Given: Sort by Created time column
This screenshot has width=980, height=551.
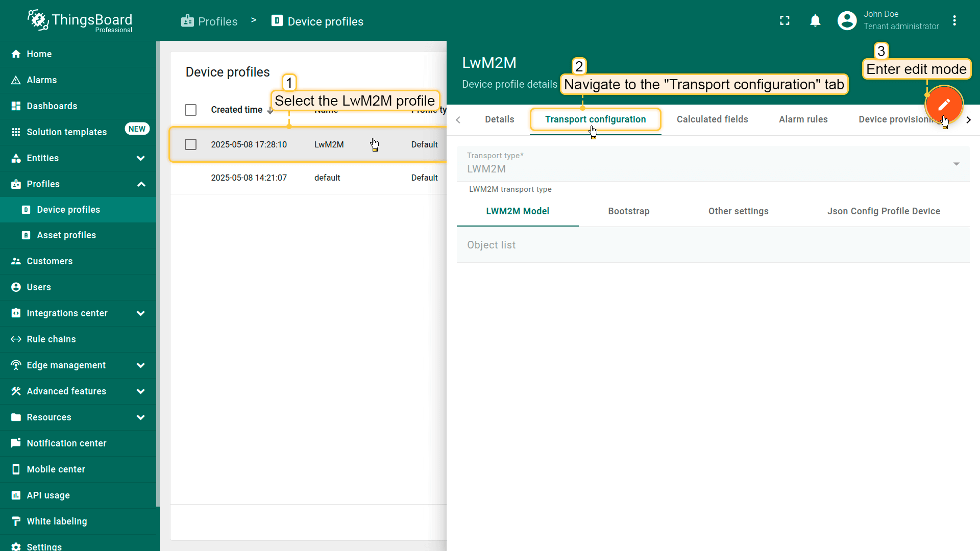Looking at the screenshot, I should [x=236, y=110].
